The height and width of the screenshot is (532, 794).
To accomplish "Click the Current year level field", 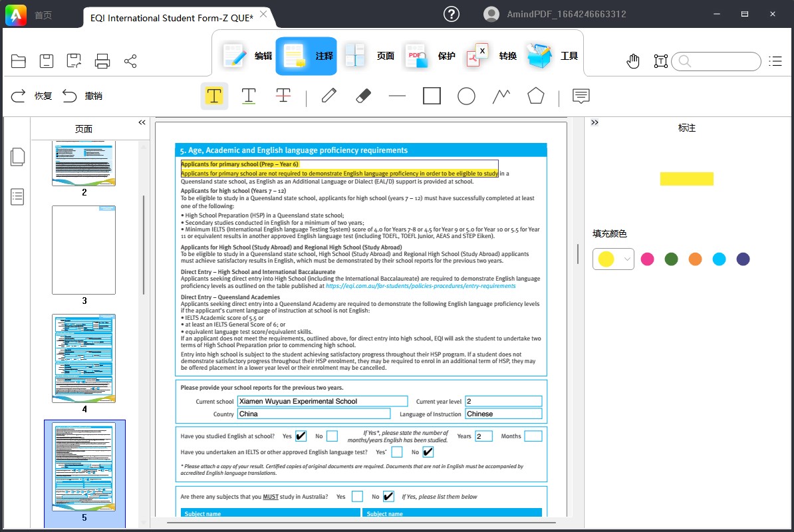I will [503, 401].
